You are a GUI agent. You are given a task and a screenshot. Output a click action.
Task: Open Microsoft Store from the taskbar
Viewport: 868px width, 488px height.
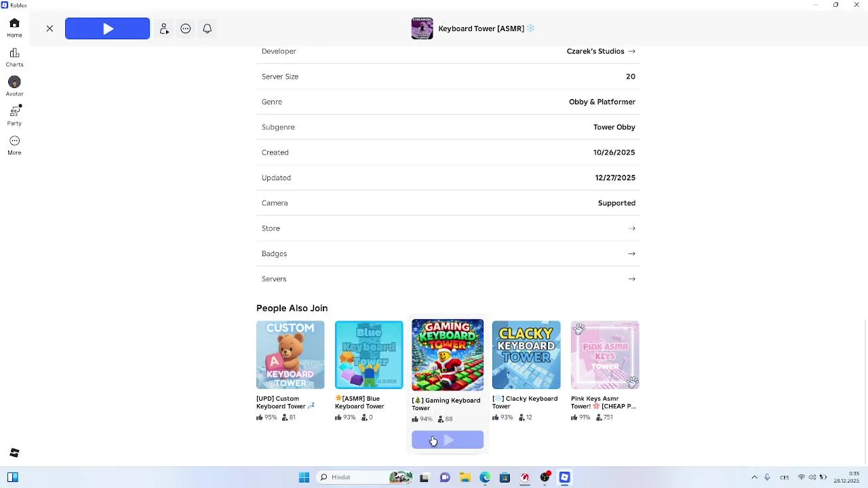tap(505, 477)
